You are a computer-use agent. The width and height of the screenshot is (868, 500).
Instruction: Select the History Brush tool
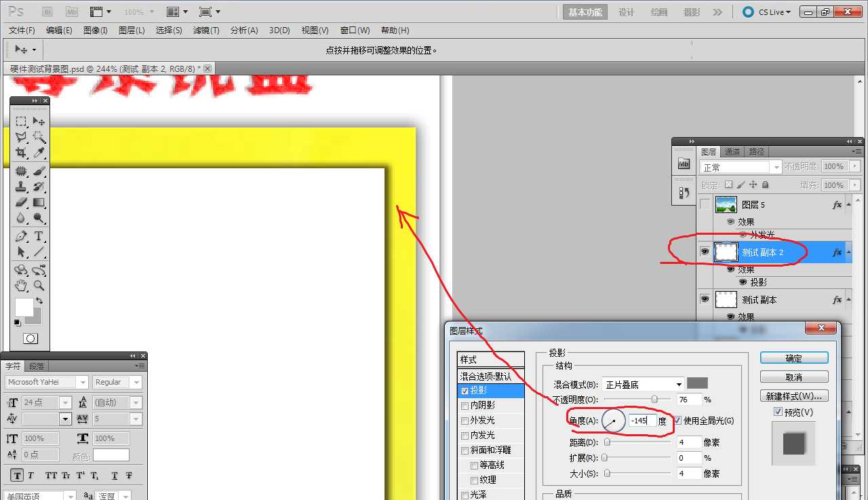(39, 187)
